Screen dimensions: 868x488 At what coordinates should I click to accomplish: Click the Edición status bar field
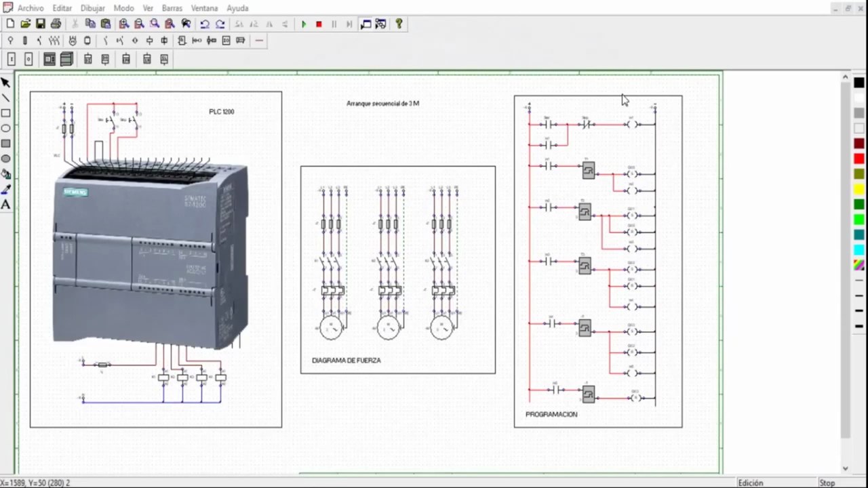click(x=751, y=483)
